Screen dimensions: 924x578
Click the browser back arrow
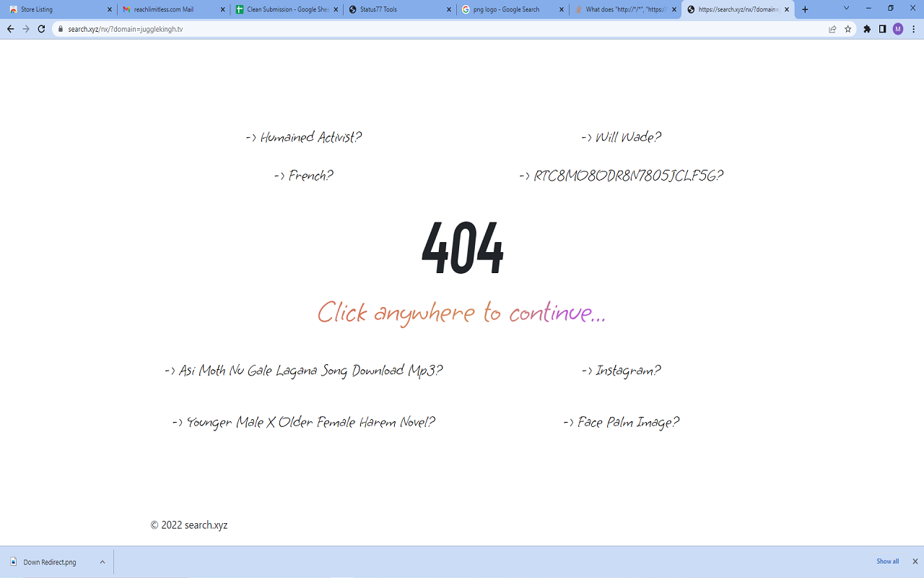(x=9, y=29)
